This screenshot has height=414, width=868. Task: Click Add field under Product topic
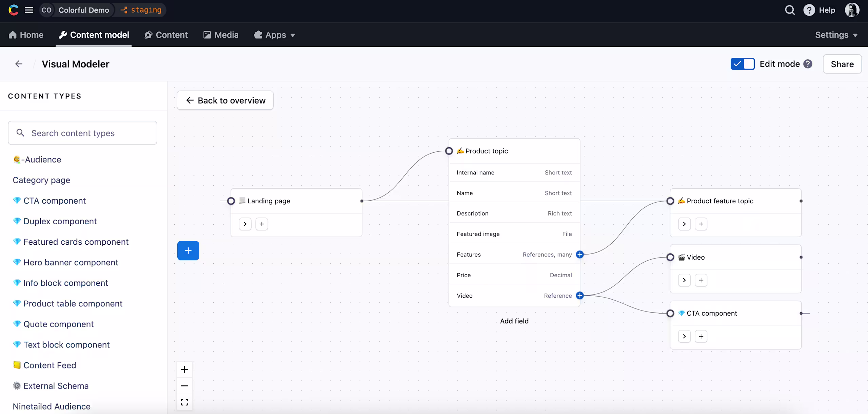pos(514,321)
